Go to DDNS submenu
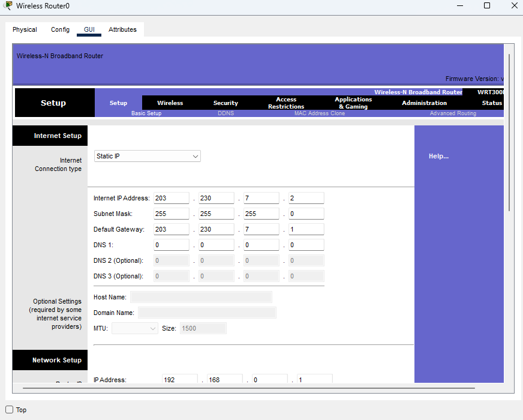Screen dimensions: 523x420 click(x=226, y=113)
